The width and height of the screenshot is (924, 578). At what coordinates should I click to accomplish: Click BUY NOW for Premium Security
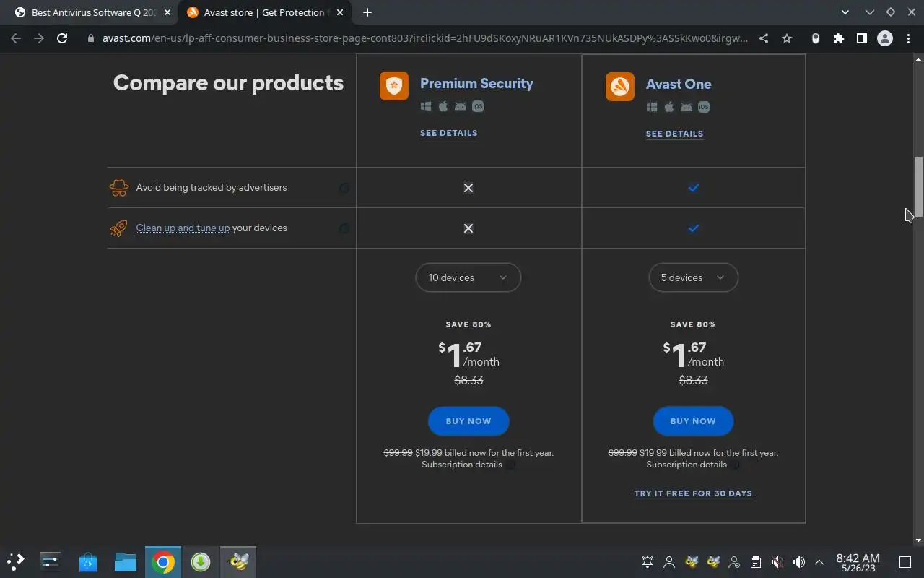pyautogui.click(x=468, y=421)
